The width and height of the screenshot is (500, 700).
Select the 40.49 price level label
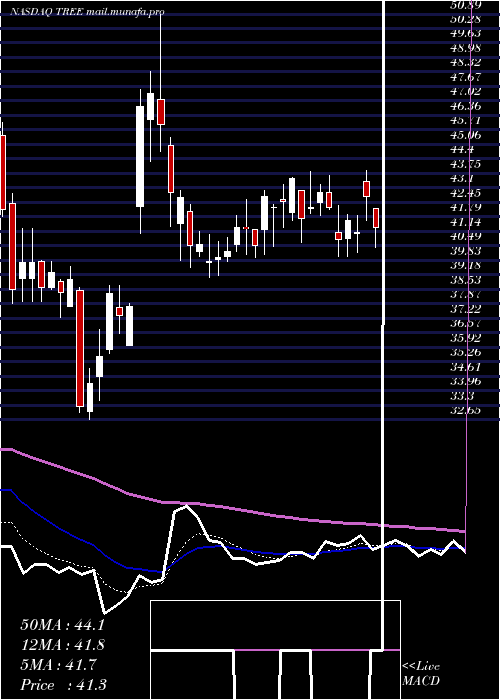click(x=466, y=237)
